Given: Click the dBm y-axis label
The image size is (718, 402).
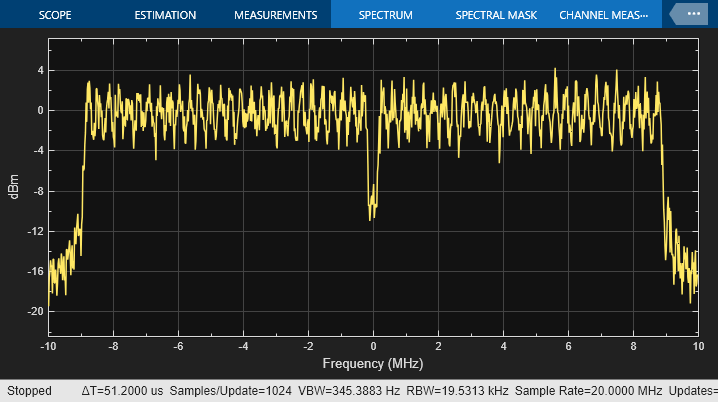Looking at the screenshot, I should [x=13, y=189].
